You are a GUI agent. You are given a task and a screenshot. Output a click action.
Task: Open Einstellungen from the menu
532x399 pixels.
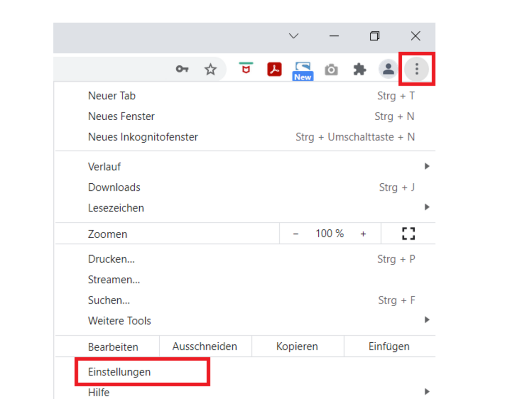[119, 372]
